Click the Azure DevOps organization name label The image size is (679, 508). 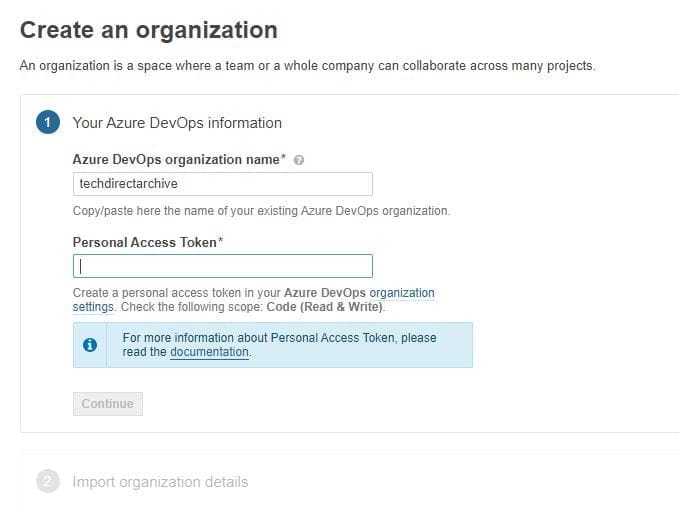[176, 160]
